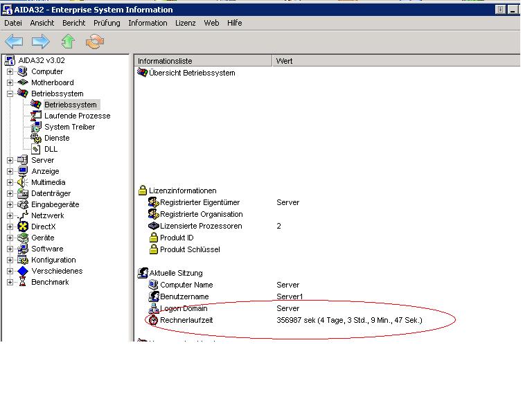Viewport: 532px width, 399px height.
Task: Select the Lizensierte Prozessoren row
Action: (215, 226)
